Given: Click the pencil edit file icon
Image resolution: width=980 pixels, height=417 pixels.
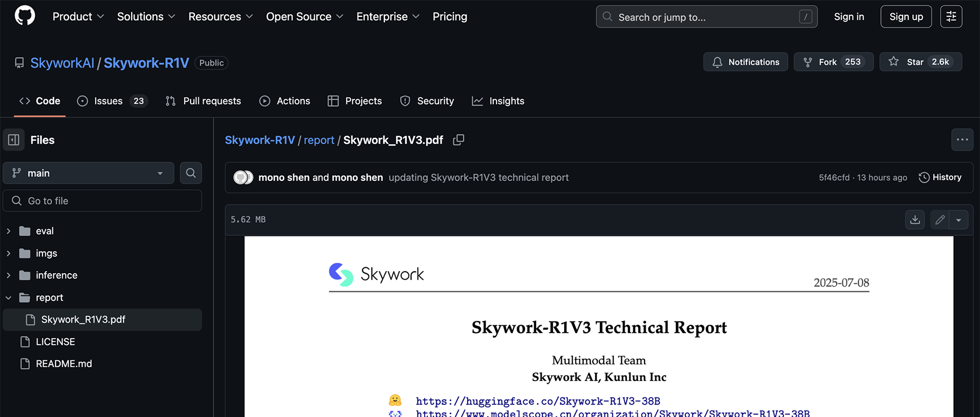Looking at the screenshot, I should (x=940, y=219).
